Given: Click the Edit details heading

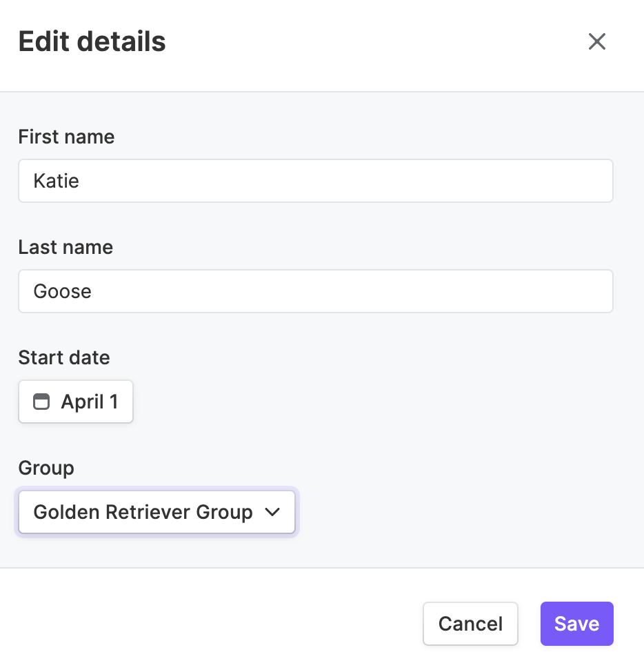Looking at the screenshot, I should tap(92, 41).
